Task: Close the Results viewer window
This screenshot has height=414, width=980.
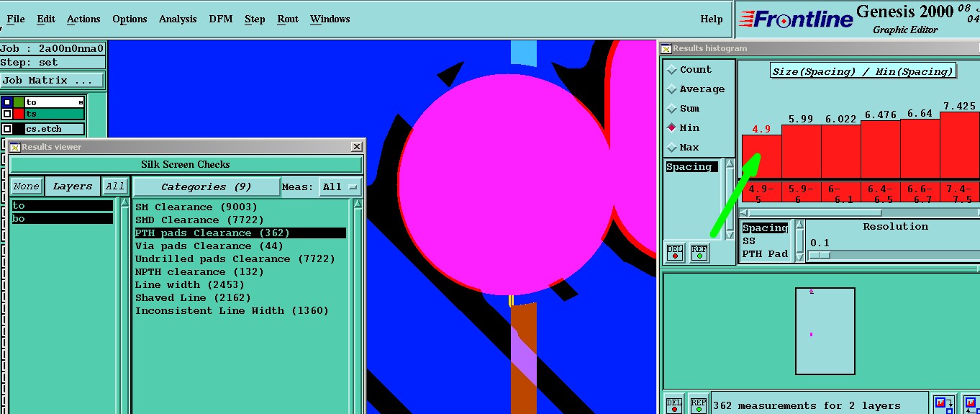Action: [x=356, y=146]
